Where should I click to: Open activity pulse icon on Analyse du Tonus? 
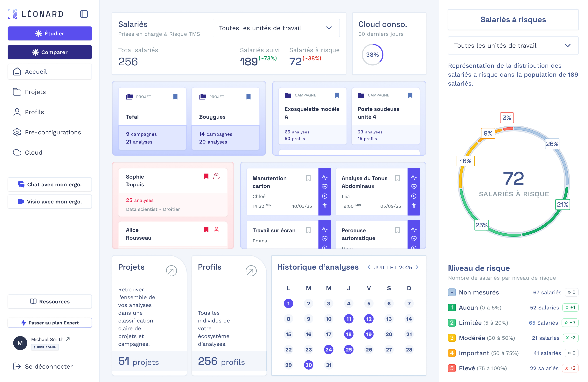tap(414, 177)
